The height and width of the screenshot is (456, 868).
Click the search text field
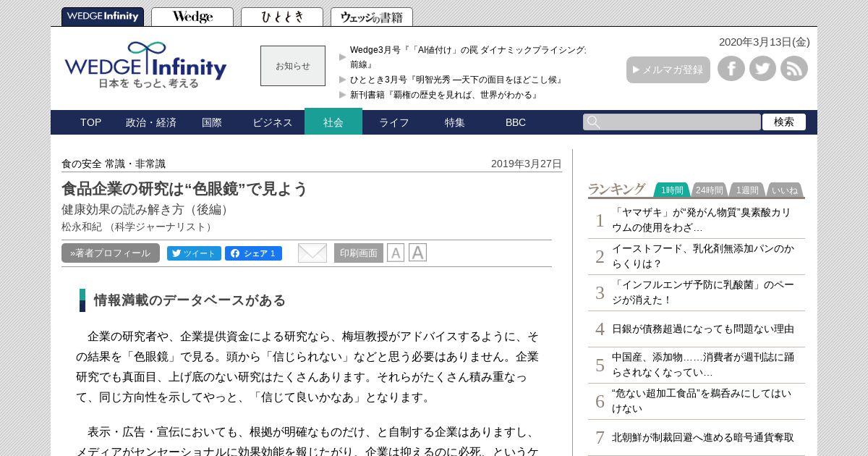[672, 122]
